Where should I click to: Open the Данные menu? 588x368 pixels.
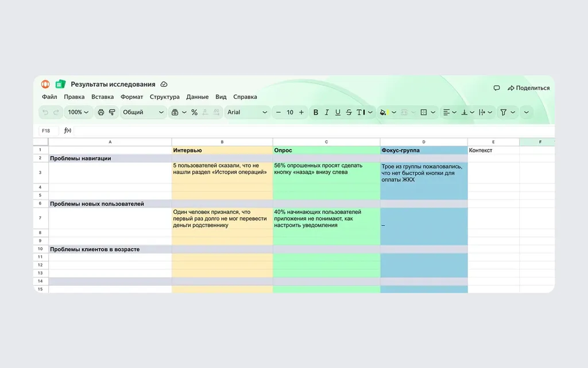click(198, 97)
